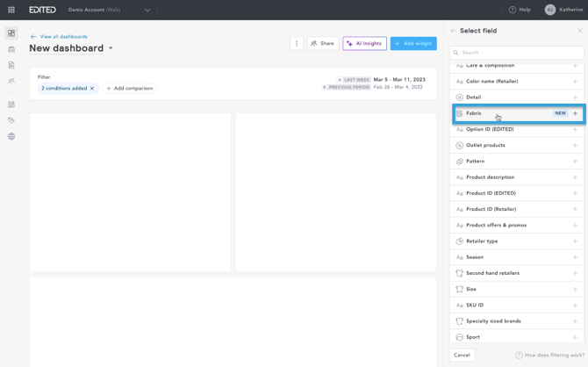Close the Select field panel

579,31
